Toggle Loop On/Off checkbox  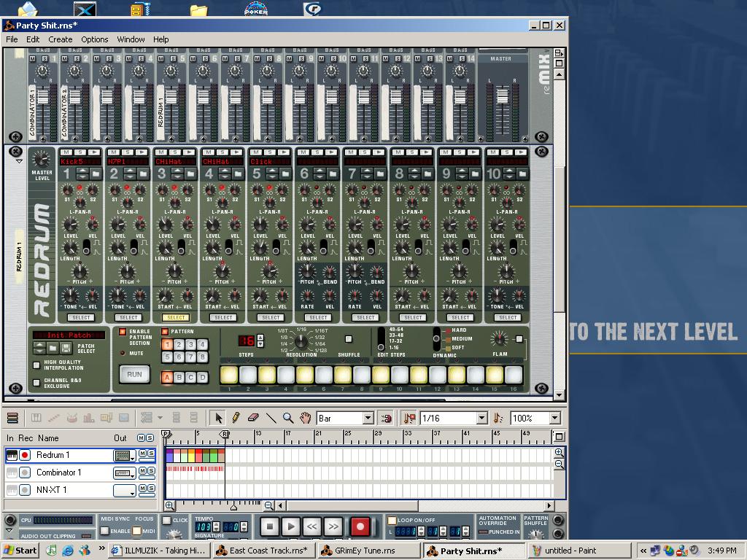pos(392,521)
